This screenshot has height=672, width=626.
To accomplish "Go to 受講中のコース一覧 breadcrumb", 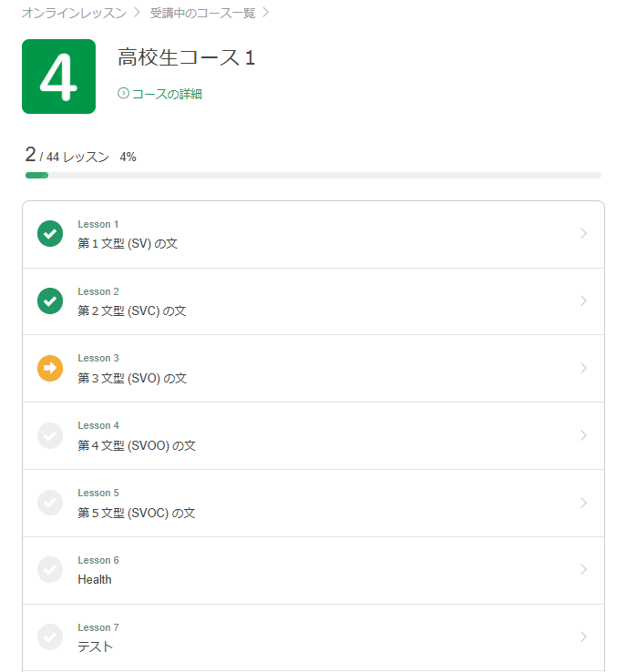I will [202, 13].
